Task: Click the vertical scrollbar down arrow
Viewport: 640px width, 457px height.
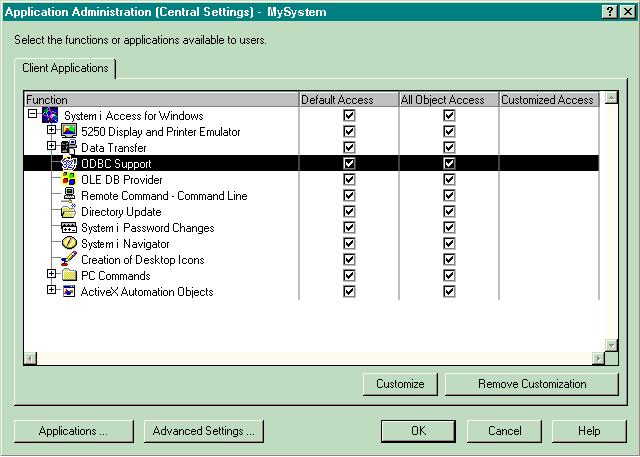Action: [611, 345]
